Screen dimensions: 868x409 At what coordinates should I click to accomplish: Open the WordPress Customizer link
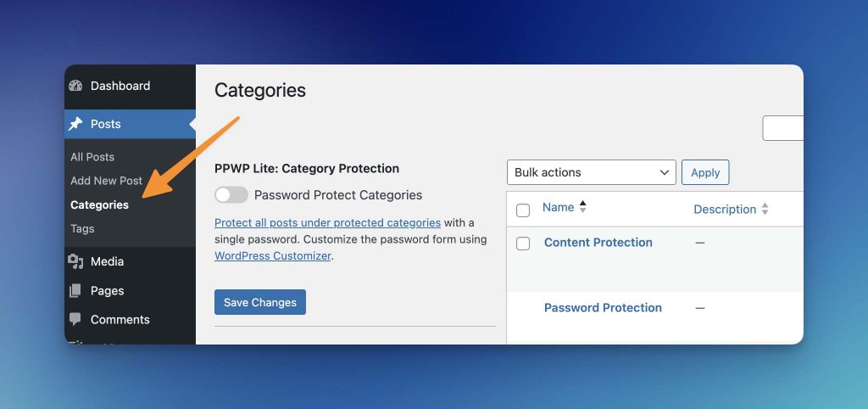tap(273, 256)
